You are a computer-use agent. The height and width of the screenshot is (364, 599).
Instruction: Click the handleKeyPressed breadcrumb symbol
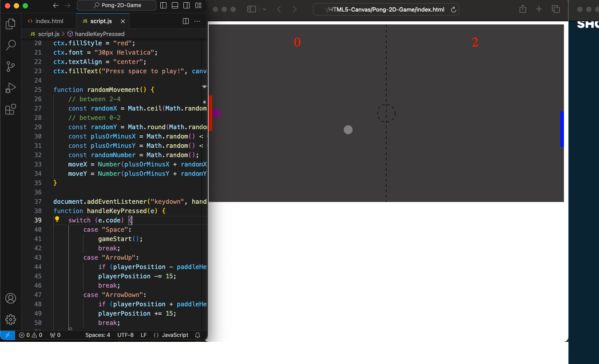[96, 34]
